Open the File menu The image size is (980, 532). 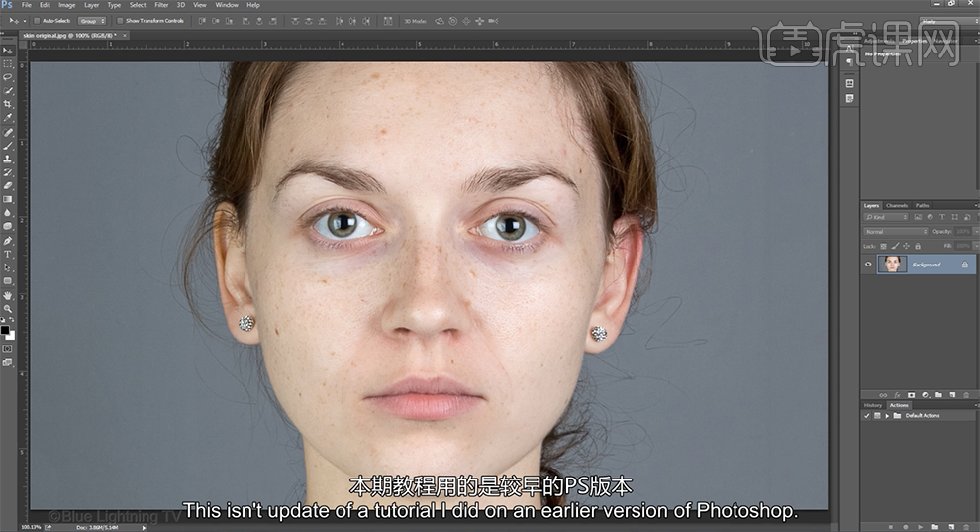(x=27, y=5)
